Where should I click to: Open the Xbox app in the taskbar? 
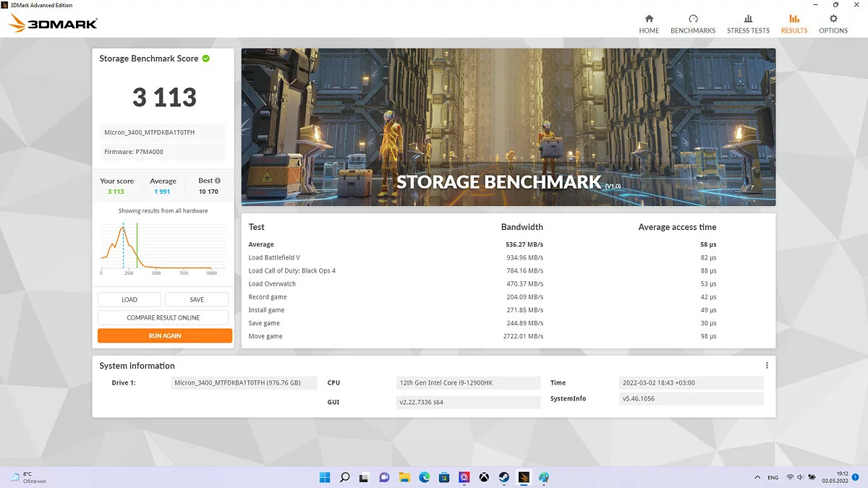[x=484, y=477]
